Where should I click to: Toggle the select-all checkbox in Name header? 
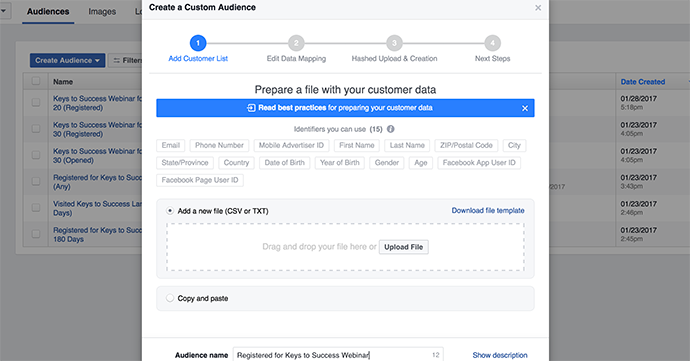[36, 81]
